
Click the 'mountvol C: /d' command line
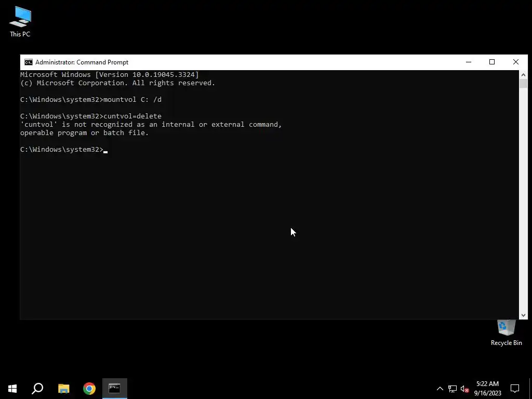91,99
